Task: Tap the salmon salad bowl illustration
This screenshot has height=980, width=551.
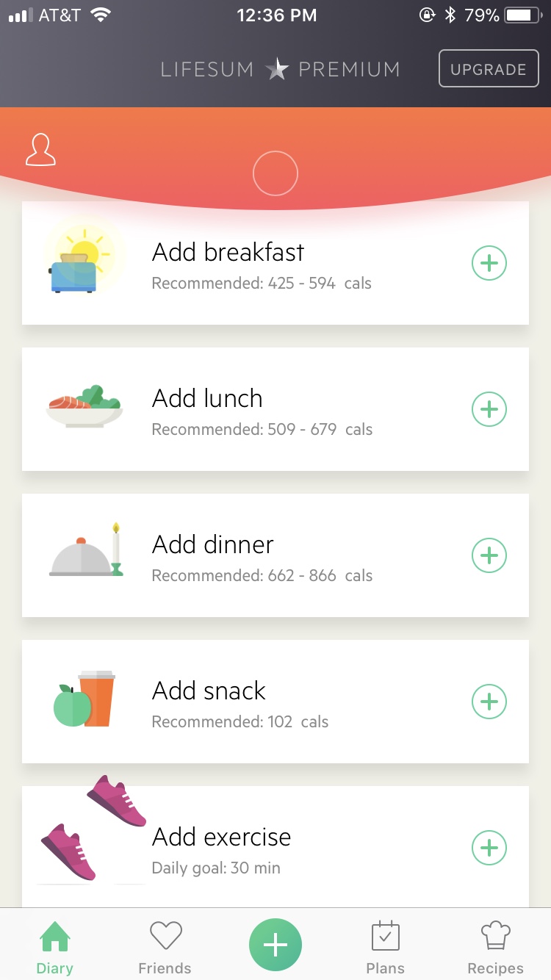Action: pyautogui.click(x=84, y=408)
